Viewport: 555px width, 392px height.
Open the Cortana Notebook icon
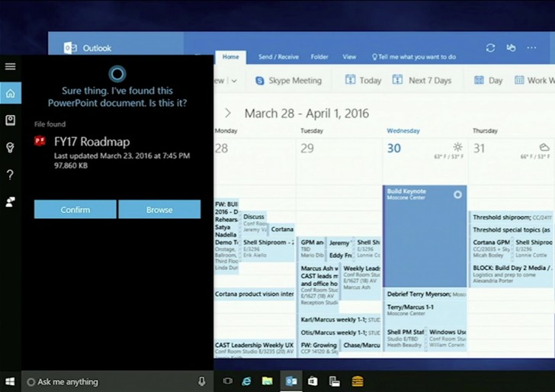(10, 120)
